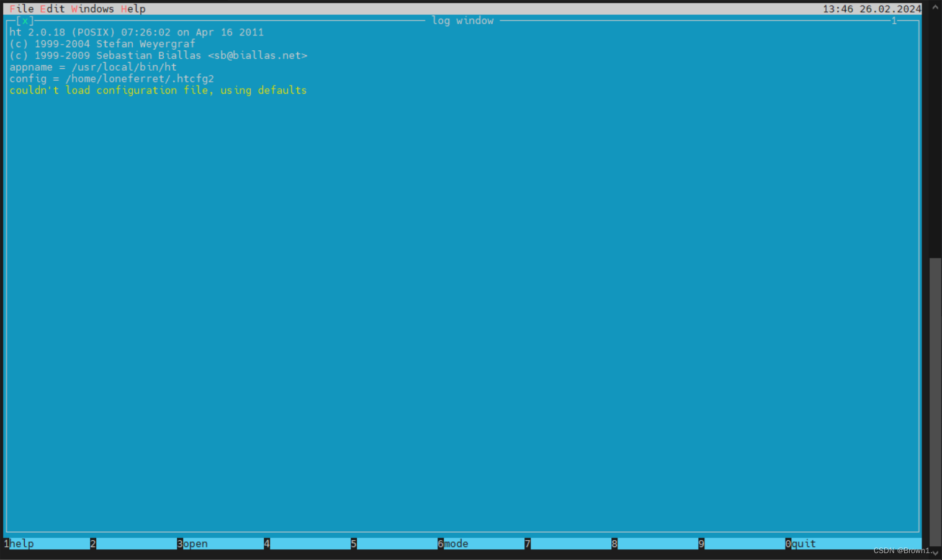This screenshot has height=560, width=942.
Task: Open the Windows menu
Action: pos(92,8)
